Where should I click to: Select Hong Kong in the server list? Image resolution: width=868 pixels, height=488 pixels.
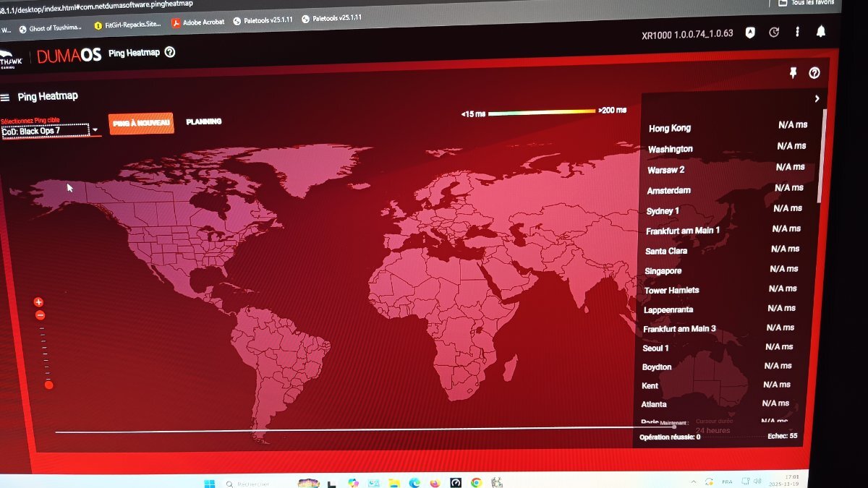point(670,128)
